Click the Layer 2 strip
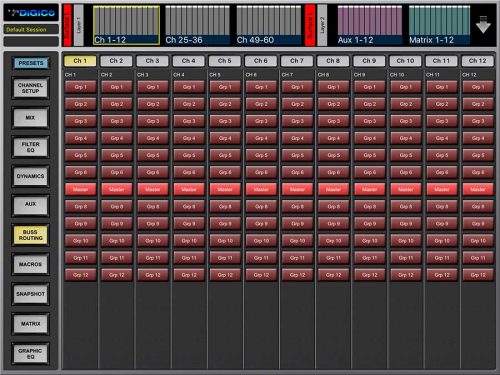500x375 pixels. coord(322,25)
